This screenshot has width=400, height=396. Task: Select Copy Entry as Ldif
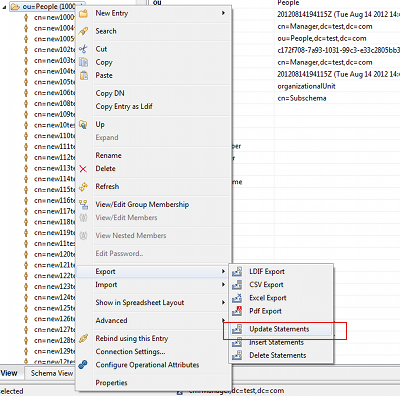coord(124,107)
